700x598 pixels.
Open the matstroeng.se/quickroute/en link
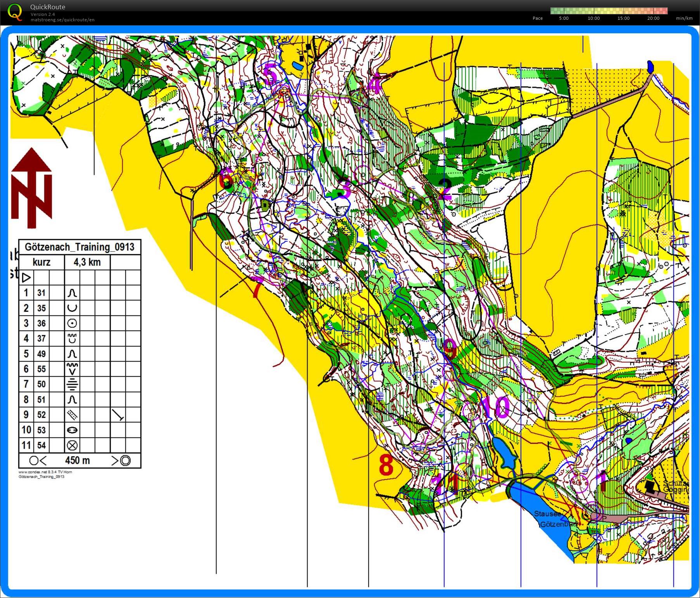(62, 20)
